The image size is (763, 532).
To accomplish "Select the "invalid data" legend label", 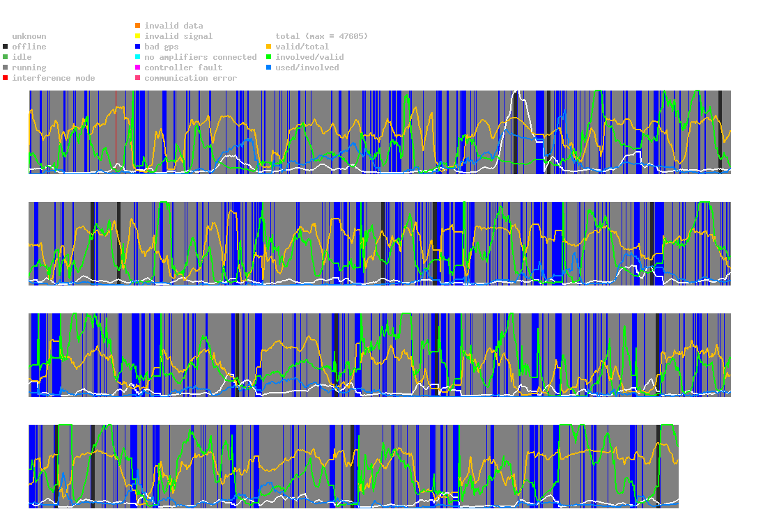I will pos(174,25).
